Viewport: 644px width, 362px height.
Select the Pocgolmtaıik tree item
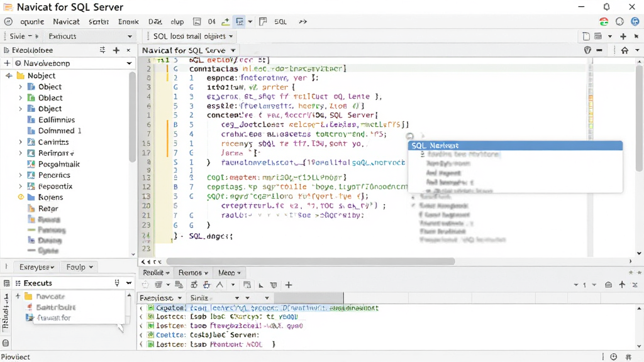(x=59, y=164)
